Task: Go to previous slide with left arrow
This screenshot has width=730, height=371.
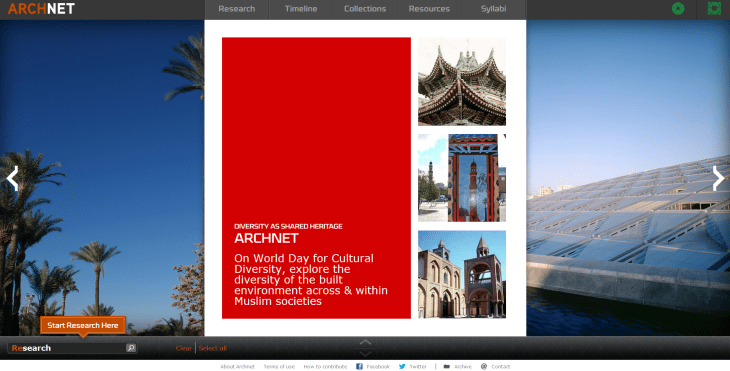Action: coord(13,178)
